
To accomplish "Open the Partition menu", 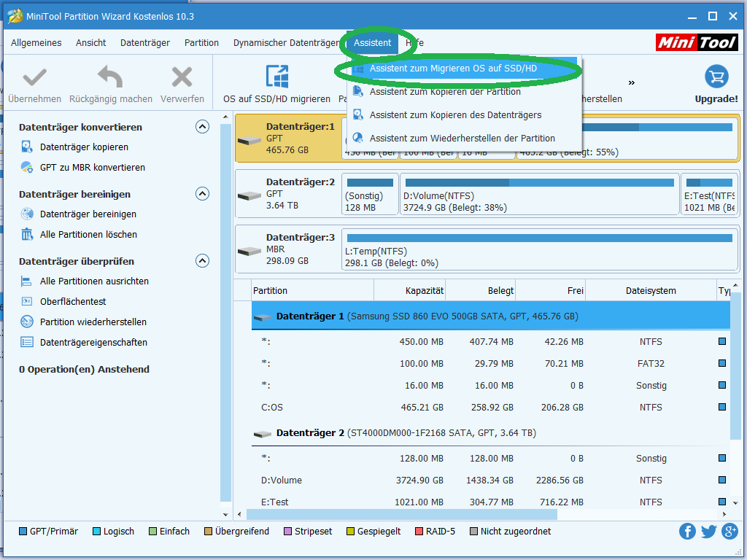I will (x=201, y=43).
